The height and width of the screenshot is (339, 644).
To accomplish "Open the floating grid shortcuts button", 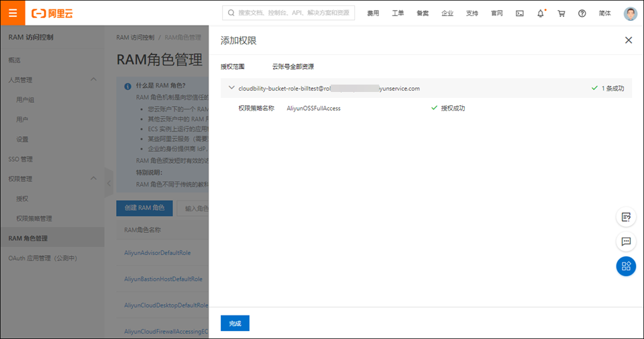I will (626, 267).
